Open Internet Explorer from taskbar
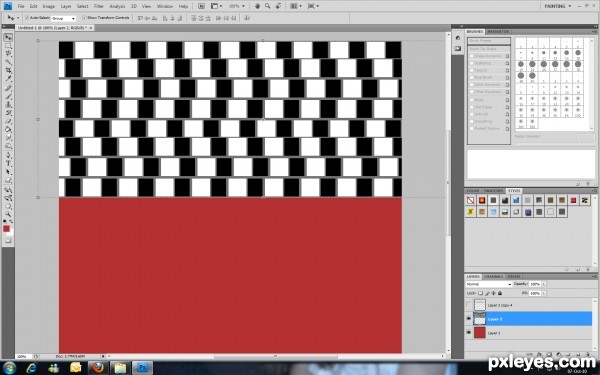Image resolution: width=600 pixels, height=375 pixels. (x=31, y=368)
